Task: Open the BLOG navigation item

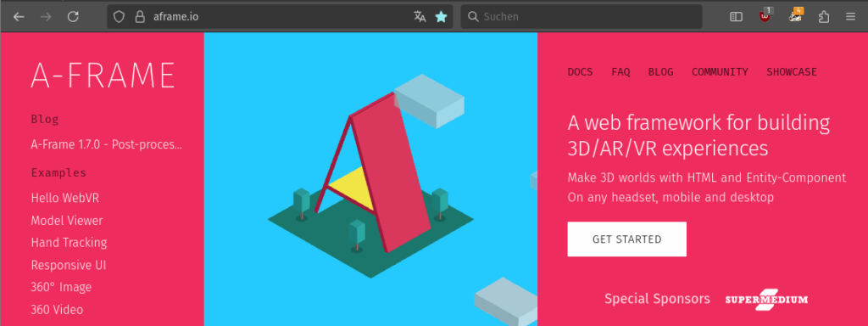Action: coord(661,72)
